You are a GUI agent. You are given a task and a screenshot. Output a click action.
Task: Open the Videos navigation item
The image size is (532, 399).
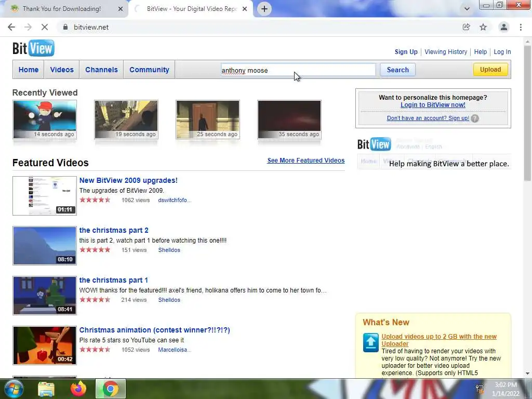click(62, 70)
